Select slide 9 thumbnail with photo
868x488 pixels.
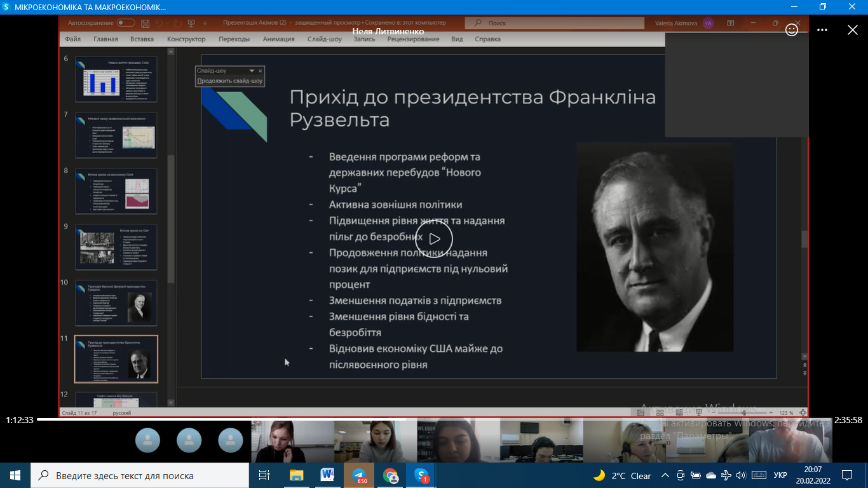116,247
